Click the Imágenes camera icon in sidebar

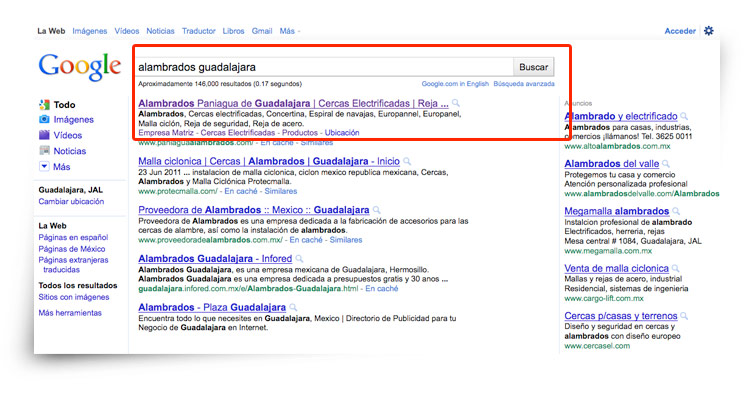pyautogui.click(x=44, y=119)
